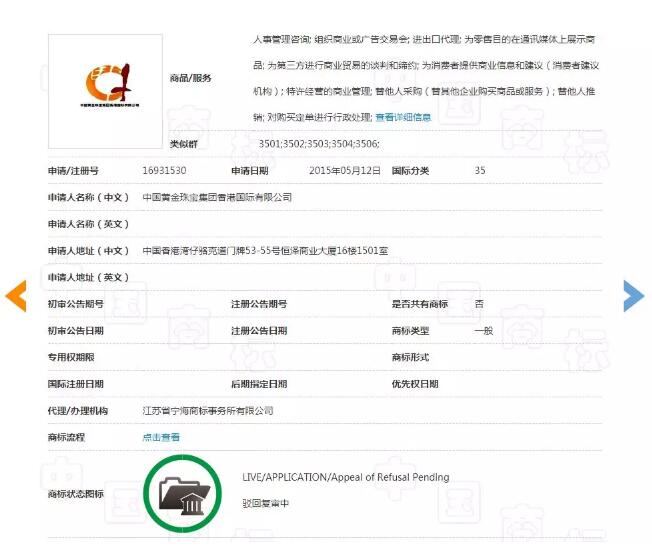Select goods text starting 人事管理咨询

[x=426, y=78]
